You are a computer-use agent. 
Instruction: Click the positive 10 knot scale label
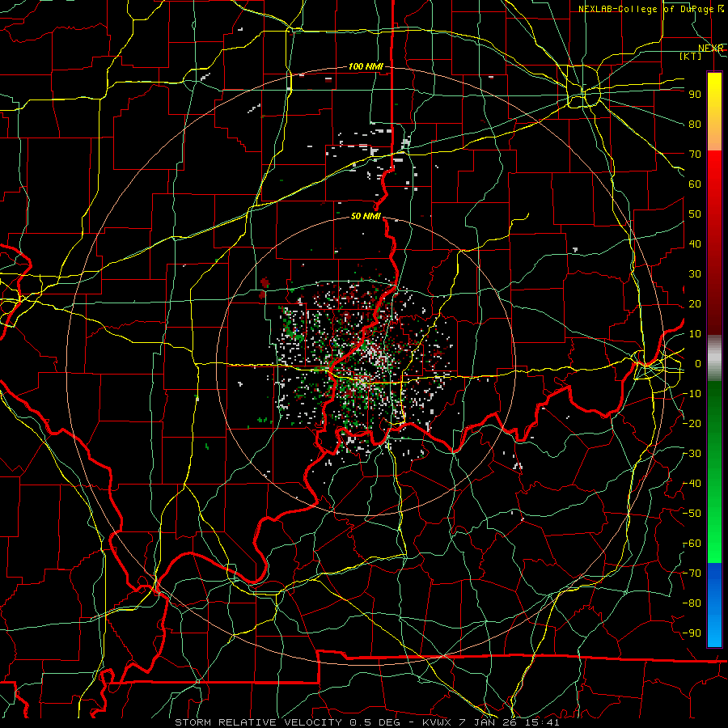695,334
